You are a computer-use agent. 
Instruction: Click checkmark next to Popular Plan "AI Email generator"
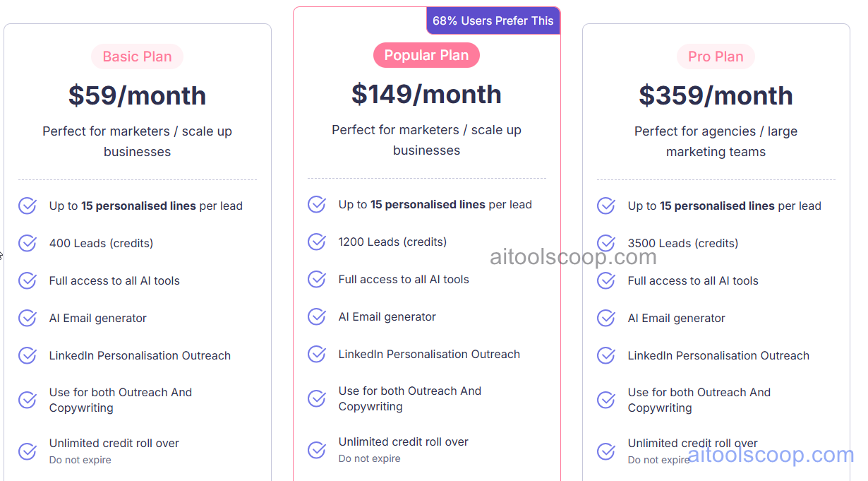(316, 316)
